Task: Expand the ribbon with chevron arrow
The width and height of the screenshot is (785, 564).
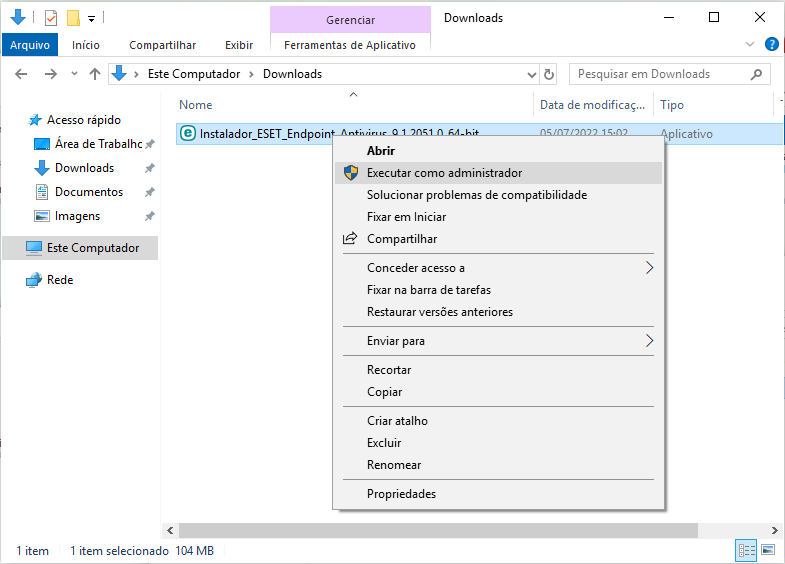Action: coord(751,45)
